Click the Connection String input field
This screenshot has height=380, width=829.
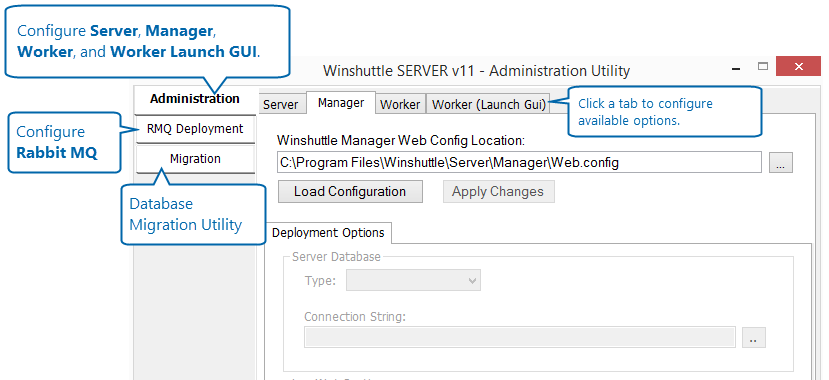(x=520, y=337)
